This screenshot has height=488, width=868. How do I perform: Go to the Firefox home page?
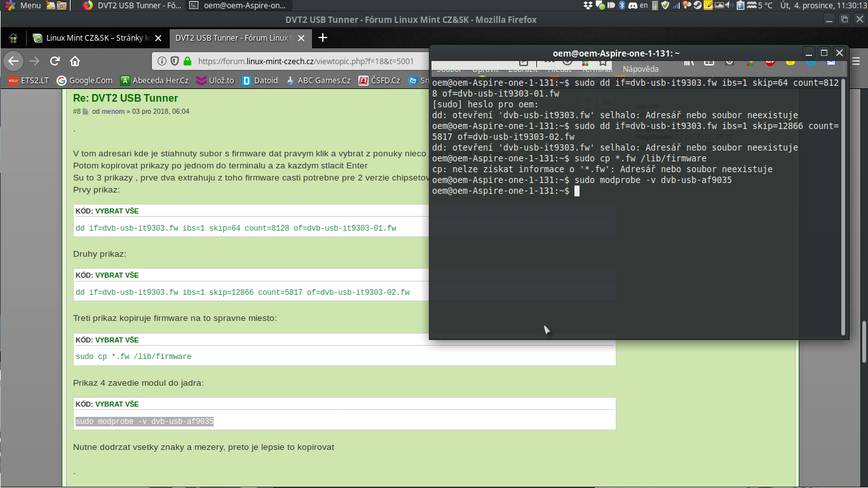[75, 61]
